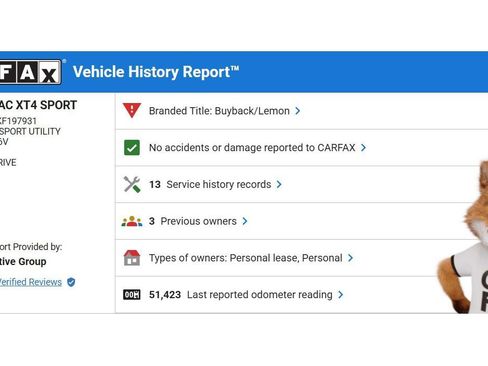488x366 pixels.
Task: Click the CARFAX fox mascot image
Action: pos(463,237)
